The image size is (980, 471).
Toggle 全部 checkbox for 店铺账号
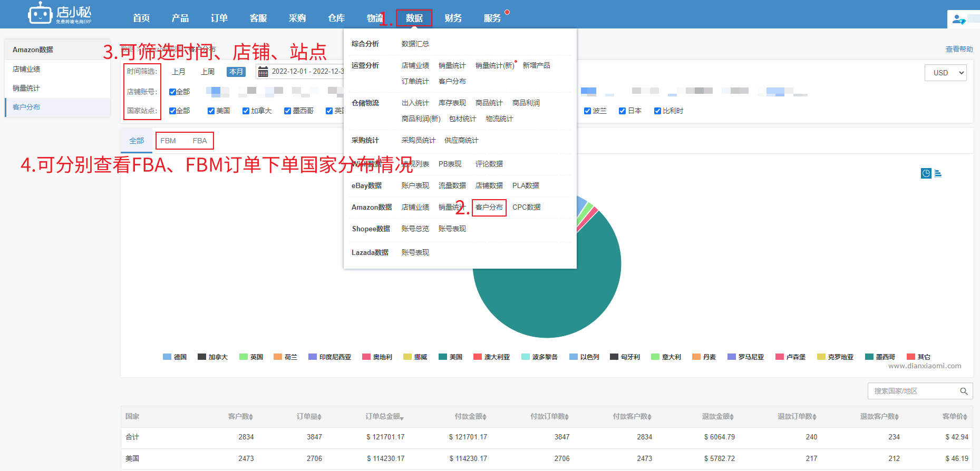pos(172,92)
